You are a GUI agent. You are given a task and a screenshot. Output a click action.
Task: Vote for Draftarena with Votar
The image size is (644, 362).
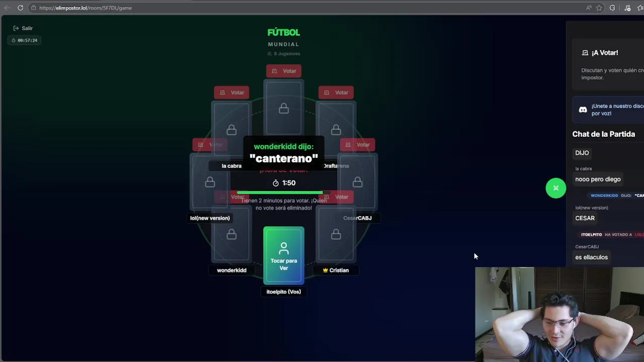point(336,93)
